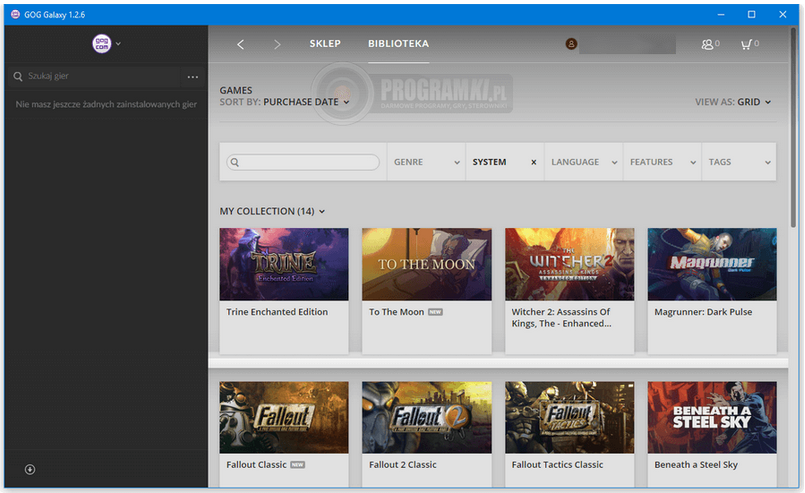Click 'Magrunner: Dark Pulse' title text
Viewport: 805px width, 493px height.
[703, 312]
